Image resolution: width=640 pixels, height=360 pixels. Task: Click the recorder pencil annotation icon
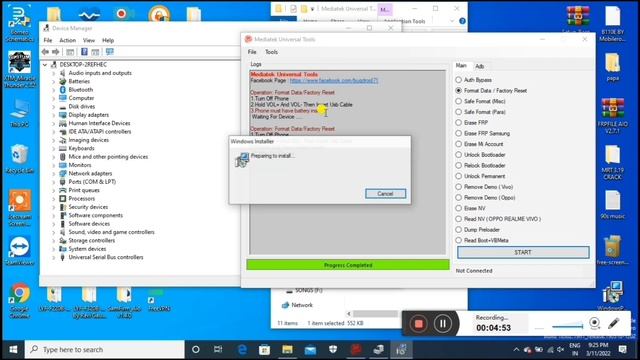pyautogui.click(x=613, y=323)
